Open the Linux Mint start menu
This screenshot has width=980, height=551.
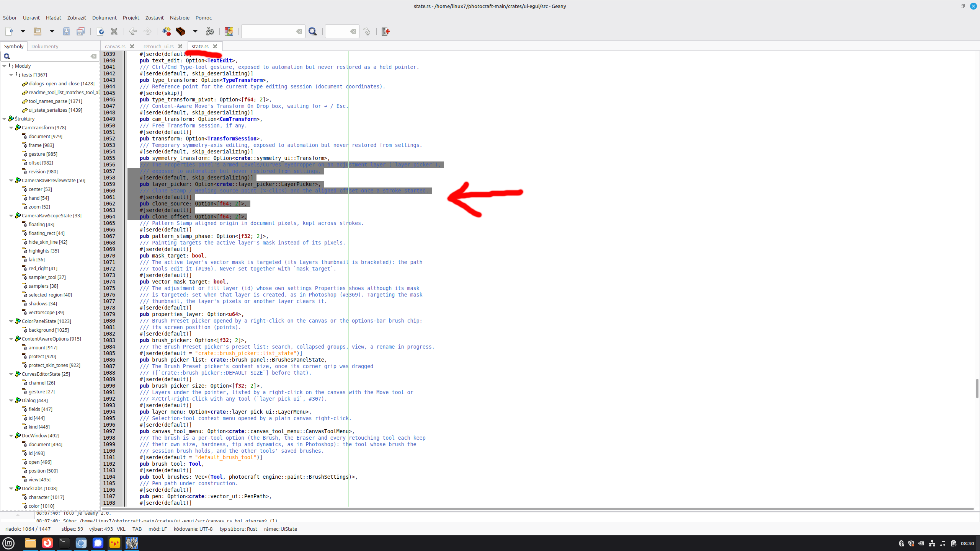point(8,543)
